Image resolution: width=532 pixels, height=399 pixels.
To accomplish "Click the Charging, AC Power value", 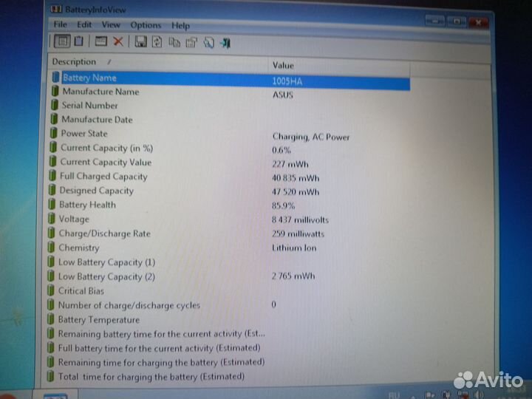I will pos(311,137).
